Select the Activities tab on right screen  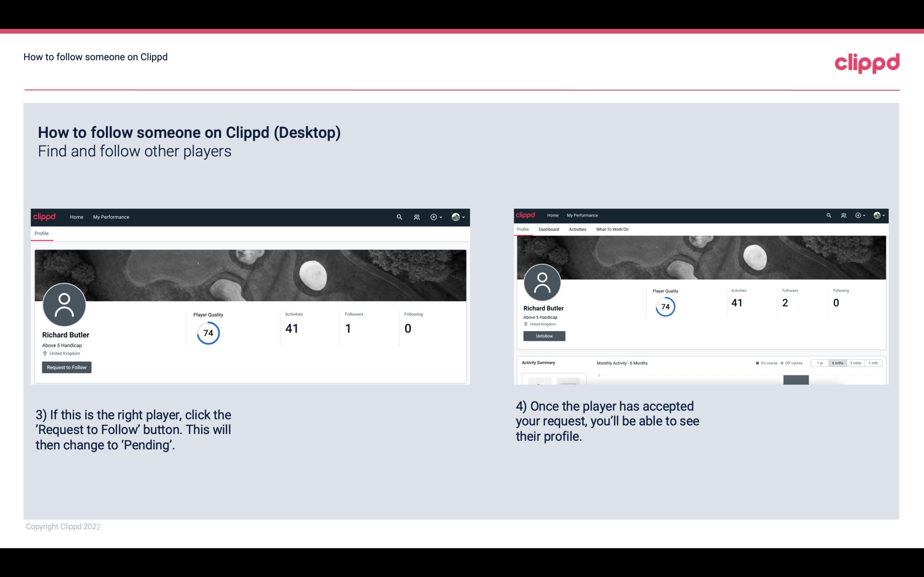576,229
